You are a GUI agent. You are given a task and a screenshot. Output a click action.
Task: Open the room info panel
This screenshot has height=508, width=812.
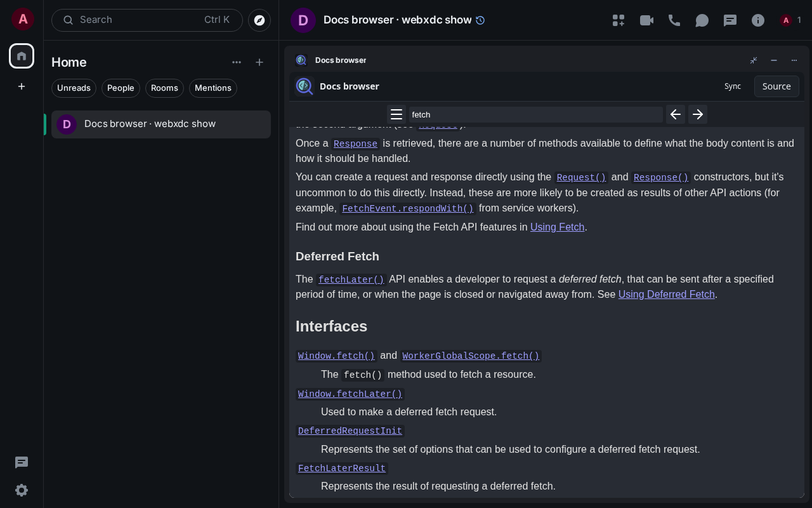(x=758, y=20)
